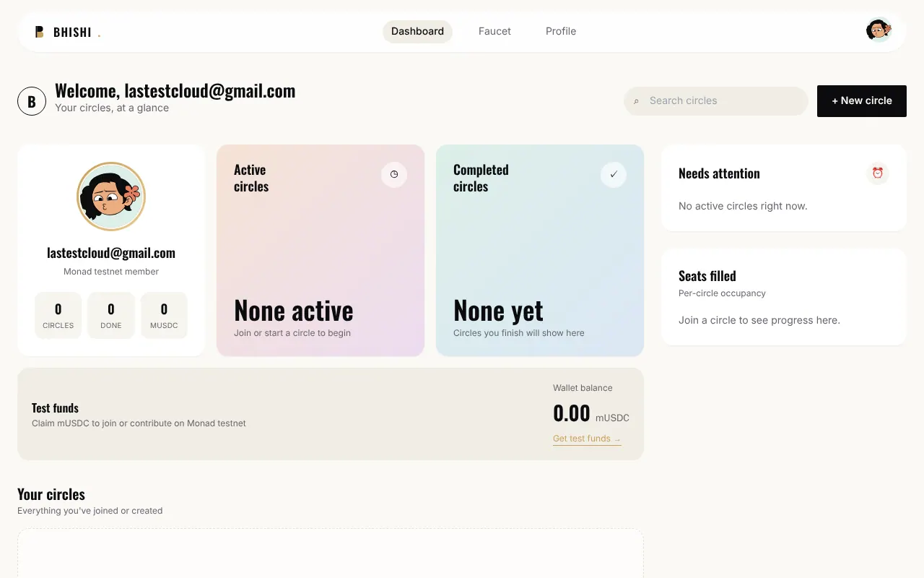Screen dimensions: 924x578
Task: Click the 'None yet' heading
Action: coord(498,311)
